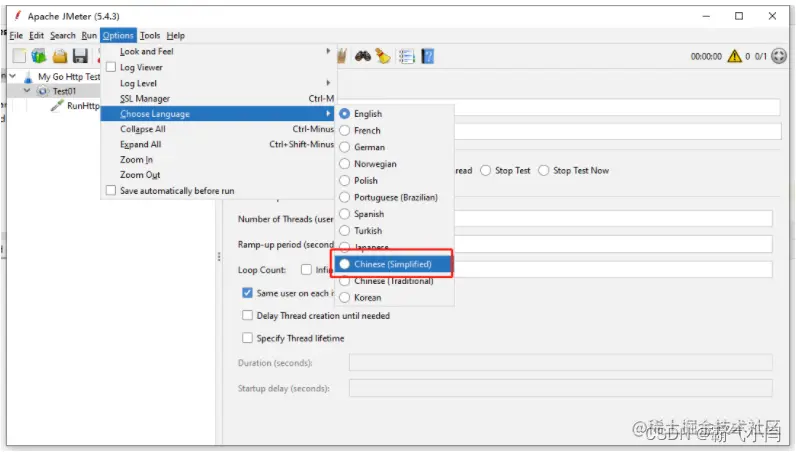Select German language radio option
Image resolution: width=796 pixels, height=452 pixels.
point(344,147)
